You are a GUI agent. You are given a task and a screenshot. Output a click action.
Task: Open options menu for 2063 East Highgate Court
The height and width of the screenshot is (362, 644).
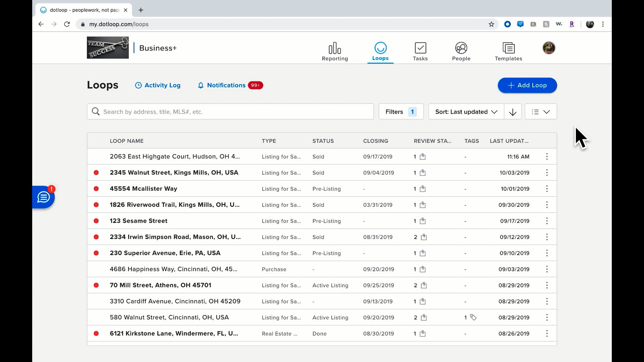click(547, 157)
